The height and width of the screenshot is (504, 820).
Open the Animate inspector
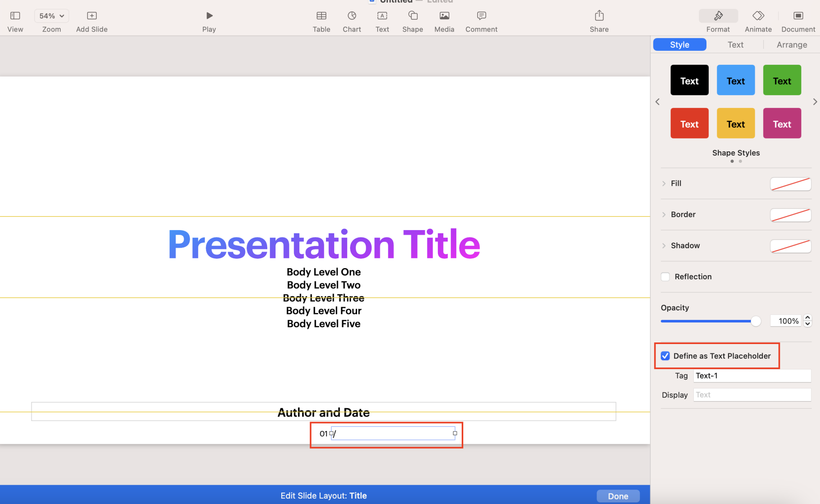click(758, 16)
